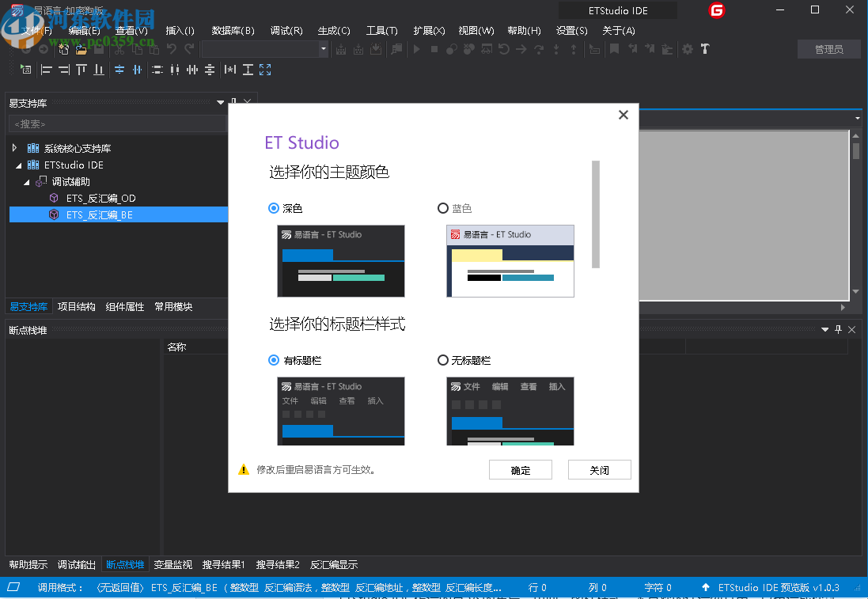Viewport: 868px width, 599px height.
Task: Click the hammer-shaped build icon at toolbar end
Action: click(x=704, y=49)
